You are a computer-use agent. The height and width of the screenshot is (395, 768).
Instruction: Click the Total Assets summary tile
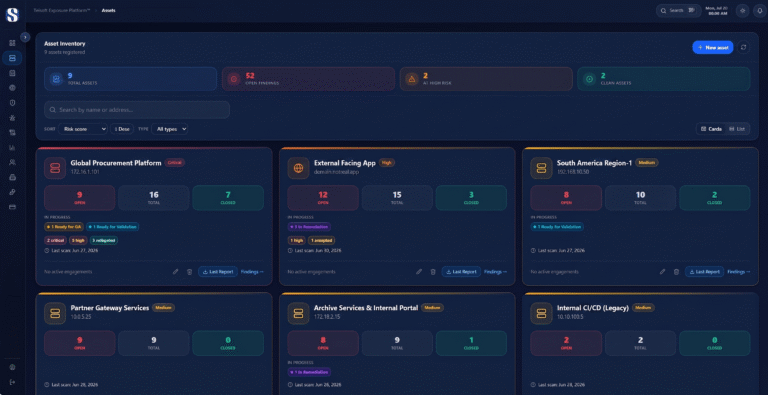[130, 79]
